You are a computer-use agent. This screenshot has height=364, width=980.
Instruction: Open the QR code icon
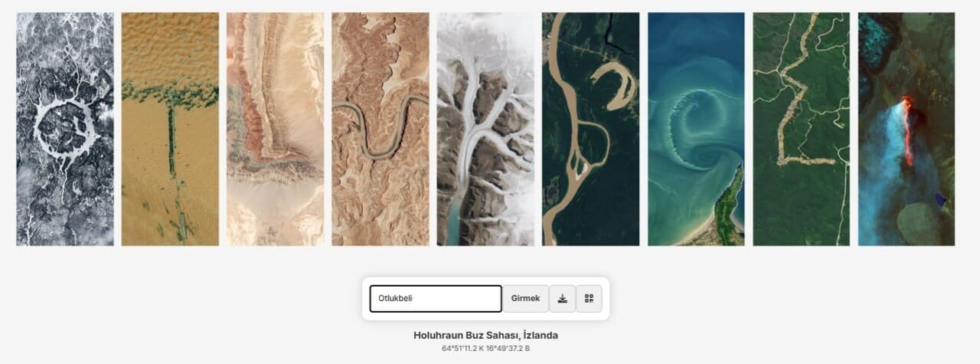[x=589, y=299]
